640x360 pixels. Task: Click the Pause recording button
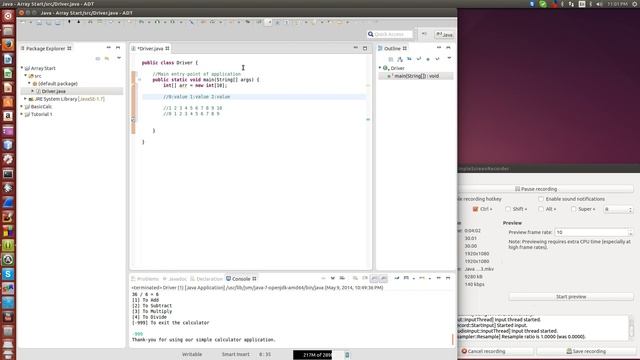coord(546,189)
